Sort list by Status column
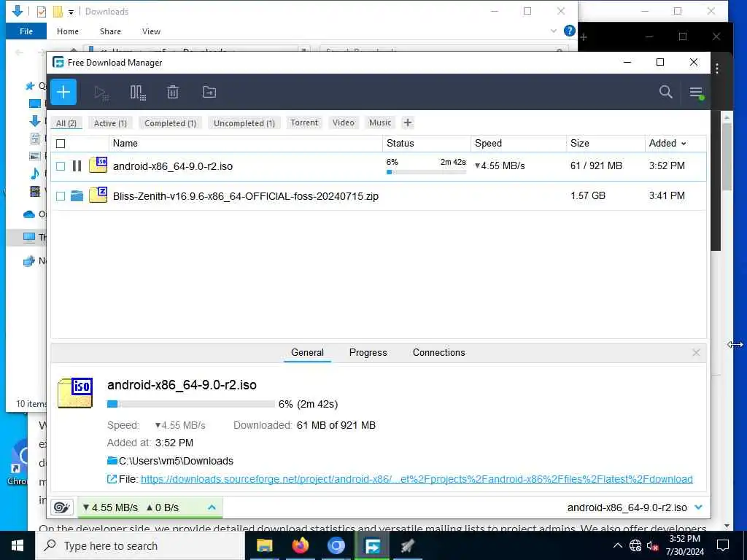Image resolution: width=747 pixels, height=560 pixels. coord(426,144)
